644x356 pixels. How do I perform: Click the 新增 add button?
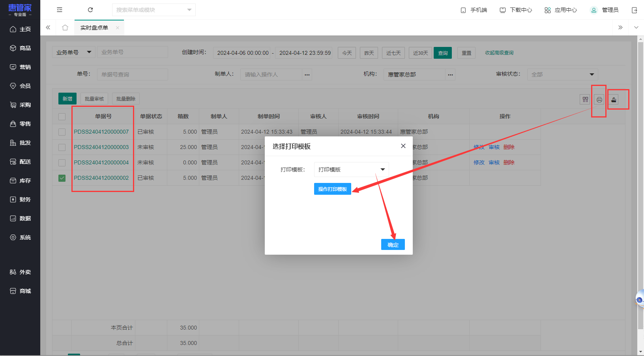point(67,99)
